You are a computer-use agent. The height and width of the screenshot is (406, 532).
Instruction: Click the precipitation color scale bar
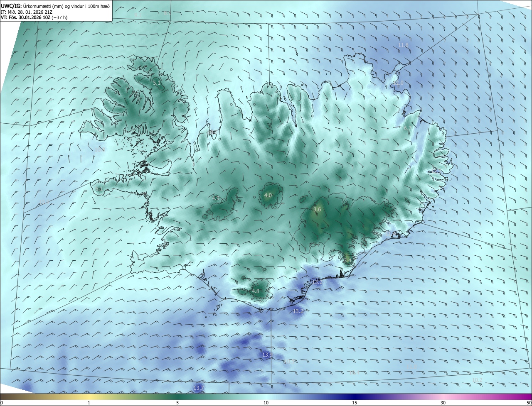click(x=266, y=397)
